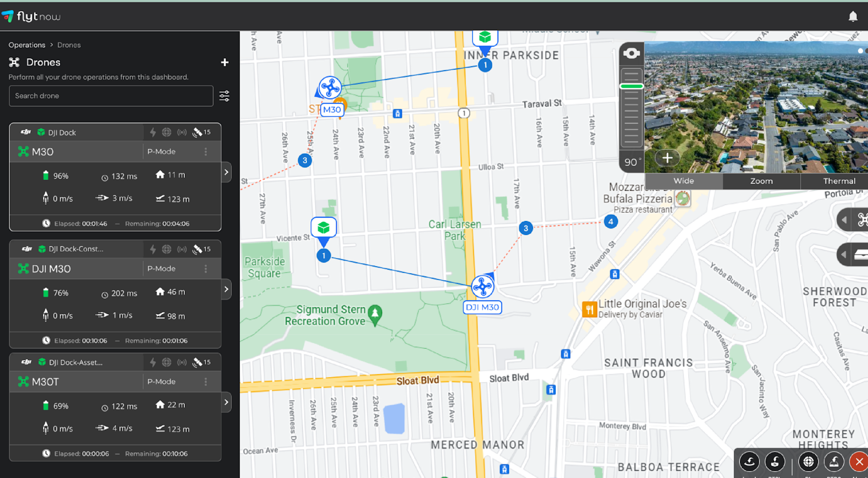Click the signal icon on DJI Dock-Asset card
868x478 pixels.
(182, 362)
